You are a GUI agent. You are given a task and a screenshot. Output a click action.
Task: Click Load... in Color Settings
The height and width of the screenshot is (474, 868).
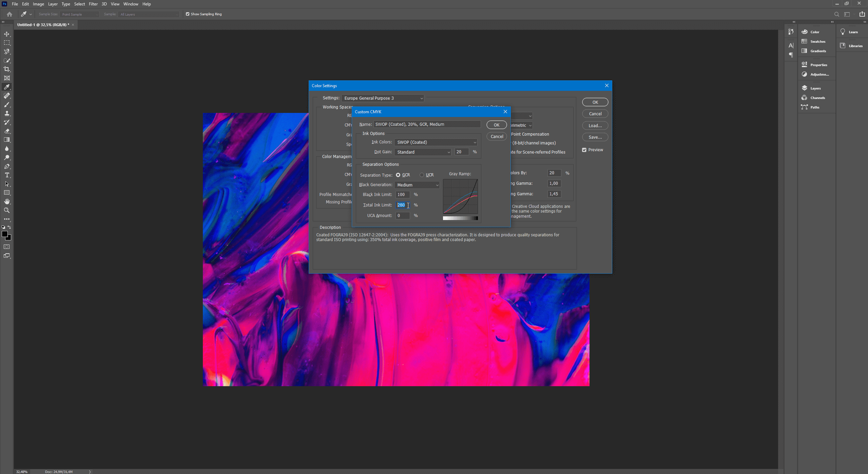[595, 126]
